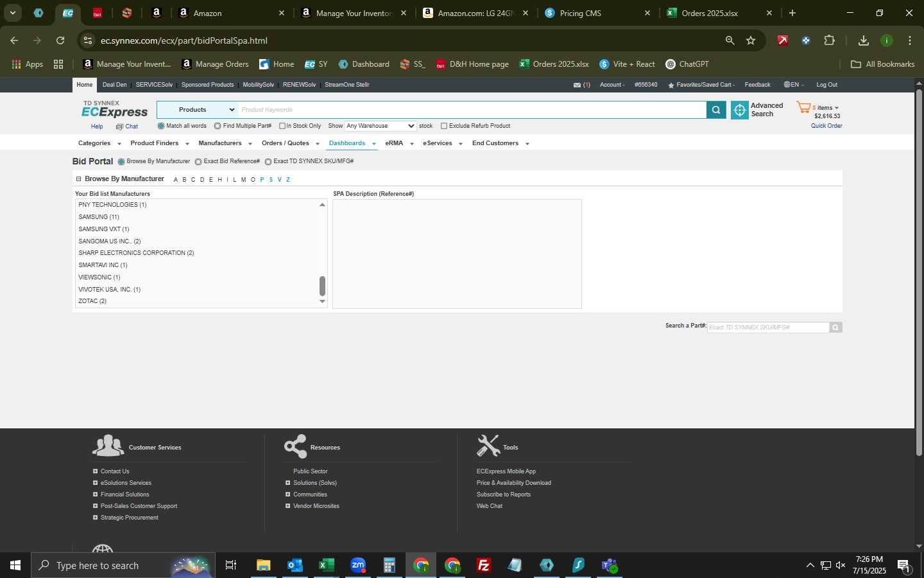The image size is (924, 578).
Task: Open the shopping cart icon
Action: [803, 107]
